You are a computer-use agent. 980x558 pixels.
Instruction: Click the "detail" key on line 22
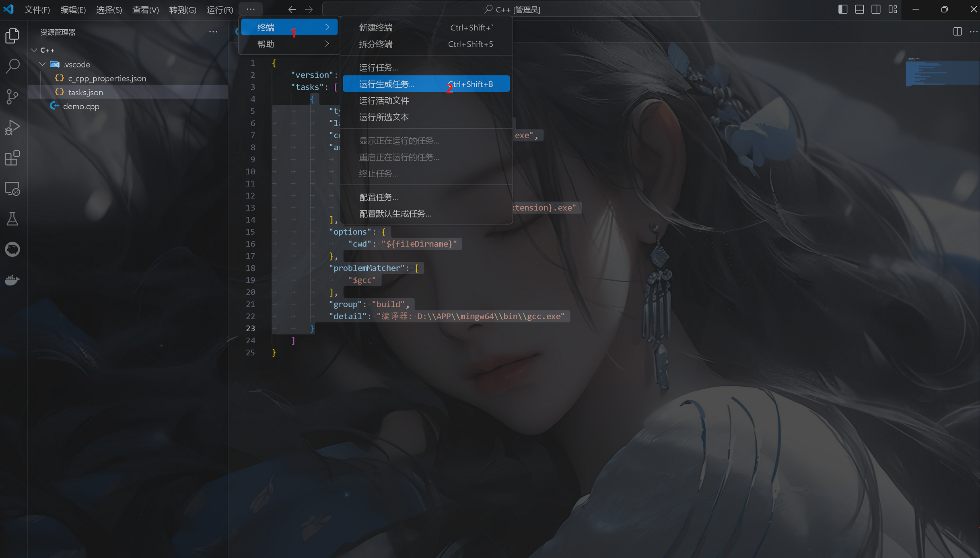click(x=348, y=316)
